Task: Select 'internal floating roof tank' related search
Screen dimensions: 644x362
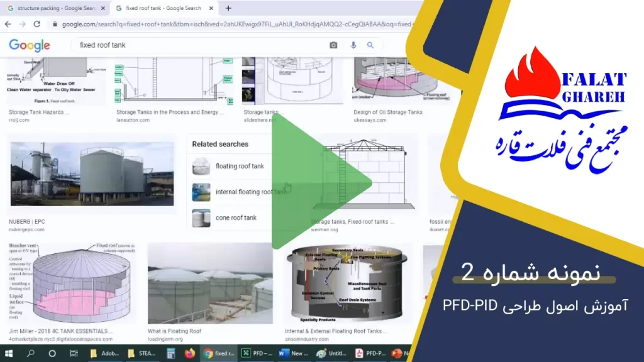Action: (x=250, y=192)
